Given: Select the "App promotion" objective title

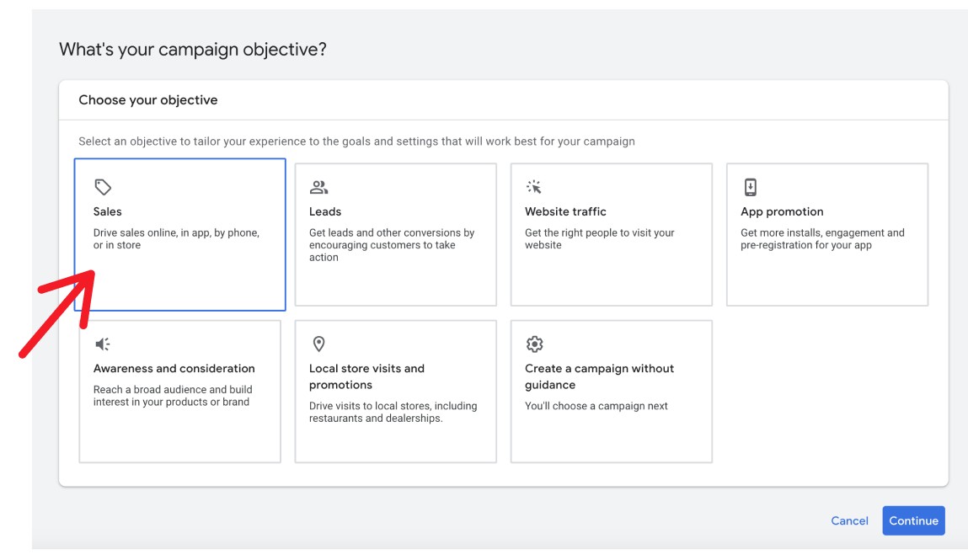Looking at the screenshot, I should tap(782, 211).
